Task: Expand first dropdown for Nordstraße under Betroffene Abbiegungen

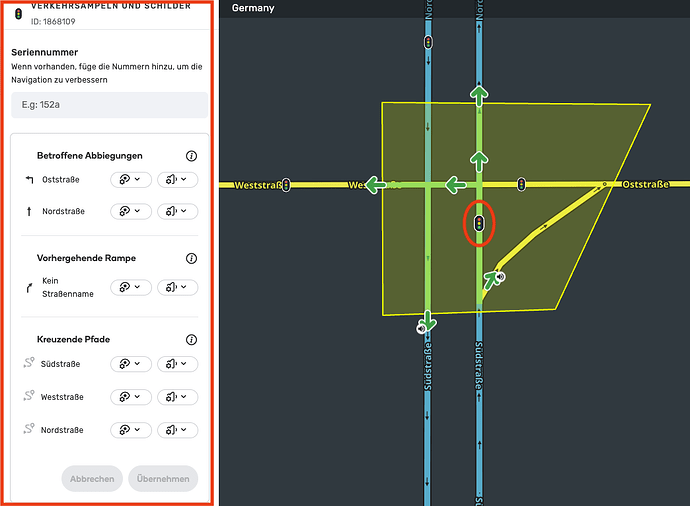Action: (130, 211)
